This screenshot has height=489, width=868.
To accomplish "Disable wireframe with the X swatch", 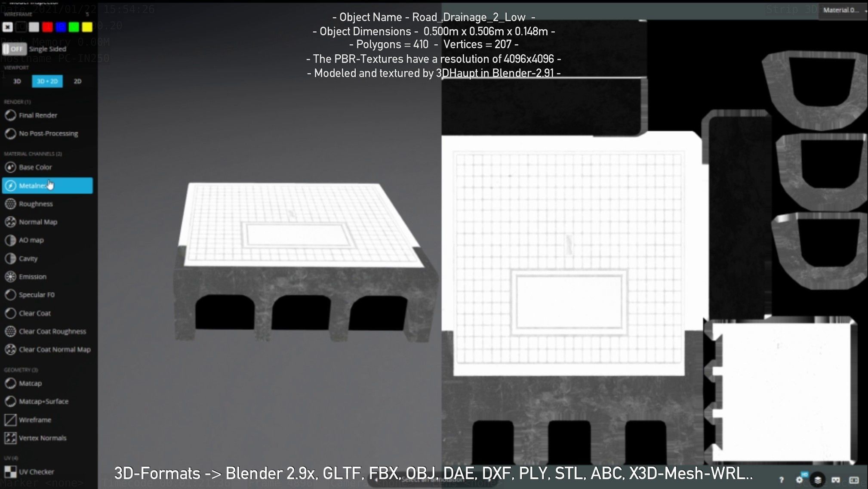I will click(x=7, y=27).
